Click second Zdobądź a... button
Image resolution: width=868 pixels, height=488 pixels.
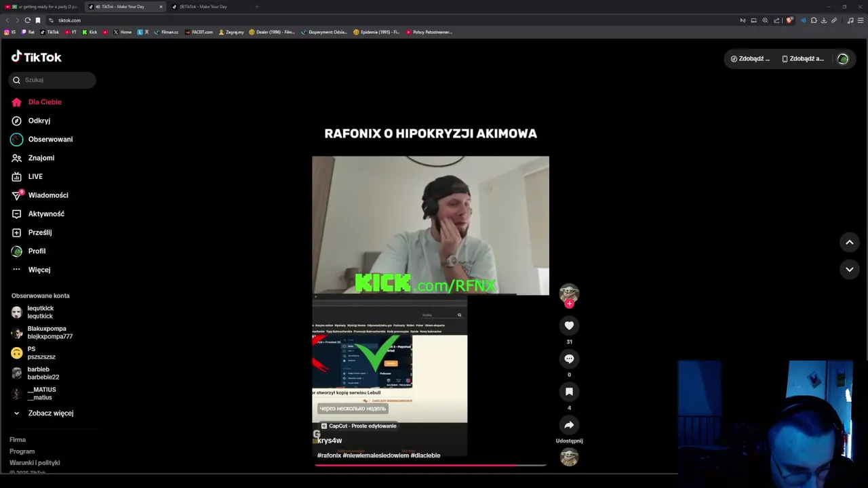(x=803, y=59)
